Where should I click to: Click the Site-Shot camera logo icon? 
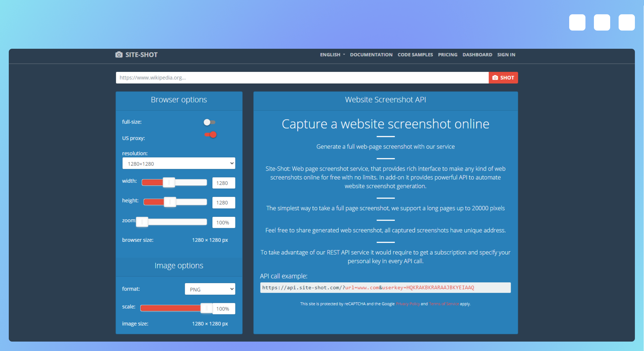(119, 55)
